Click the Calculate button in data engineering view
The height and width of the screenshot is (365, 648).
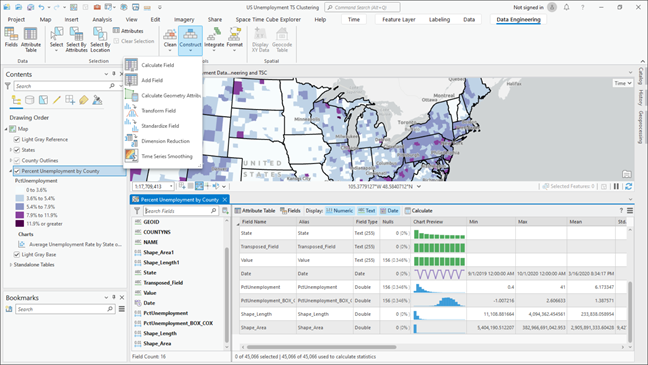tap(418, 211)
